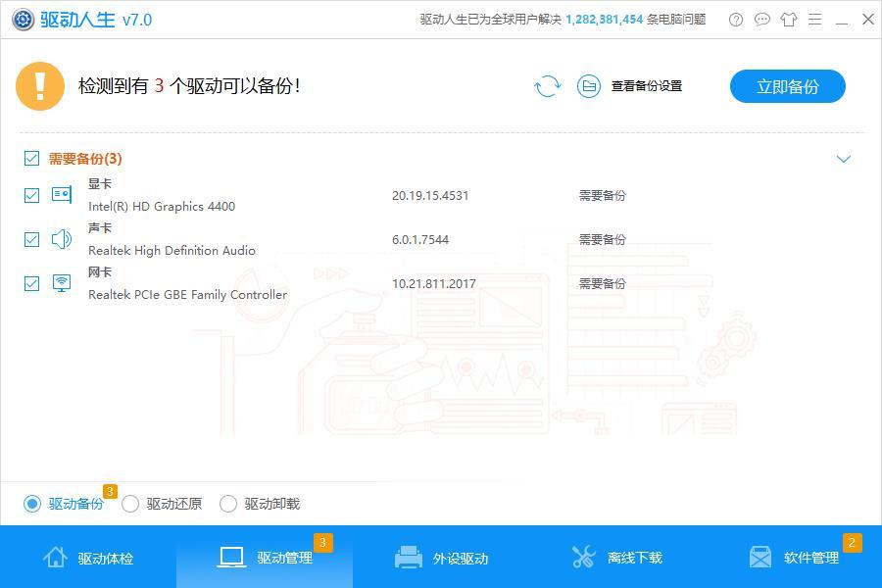Click the network card monitor icon
The height and width of the screenshot is (588, 882).
62,283
